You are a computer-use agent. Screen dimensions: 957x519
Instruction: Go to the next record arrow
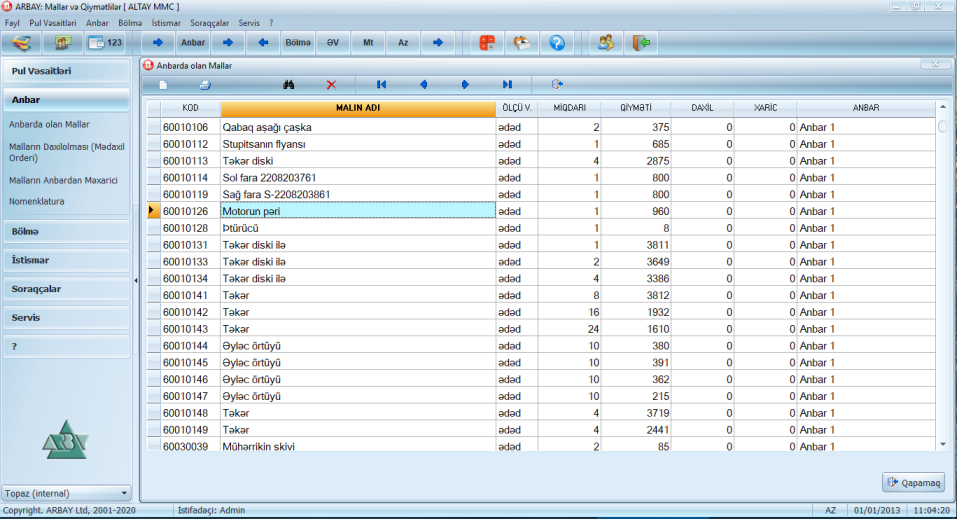(465, 85)
